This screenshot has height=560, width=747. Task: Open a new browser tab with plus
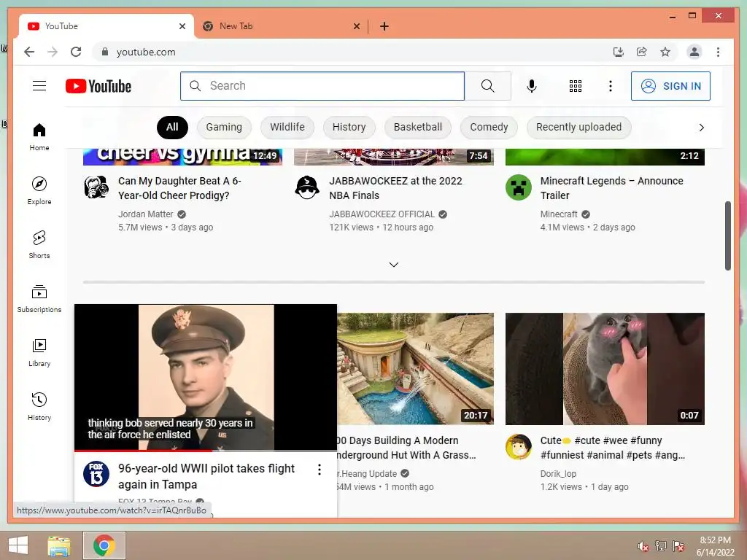(384, 26)
